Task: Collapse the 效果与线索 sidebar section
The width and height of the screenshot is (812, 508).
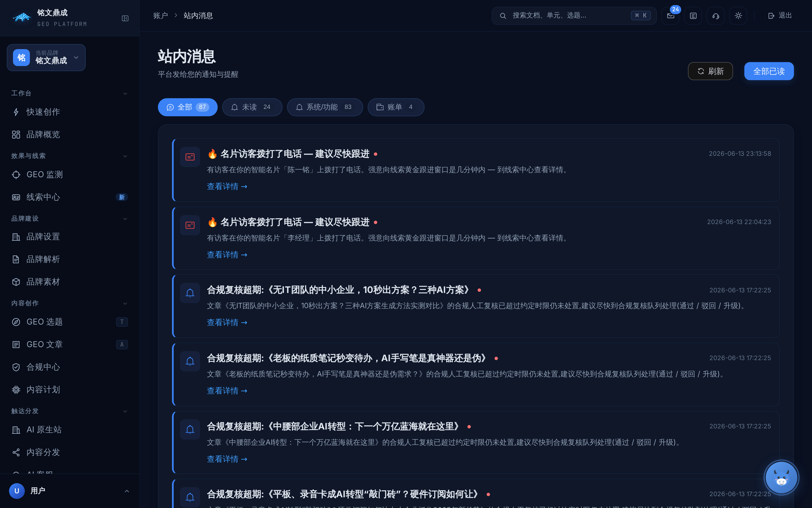Action: point(125,156)
